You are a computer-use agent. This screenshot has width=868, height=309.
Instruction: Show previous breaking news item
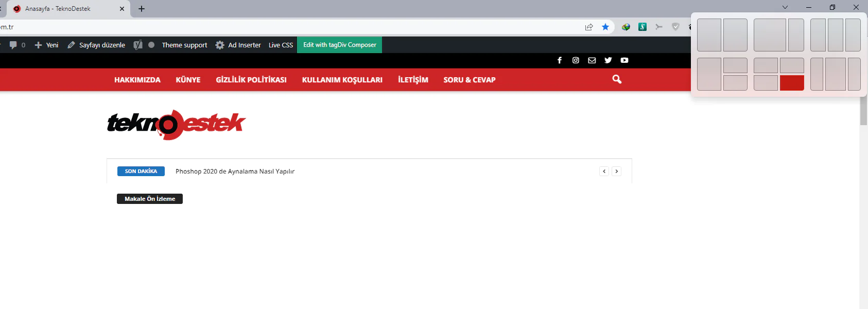click(604, 171)
